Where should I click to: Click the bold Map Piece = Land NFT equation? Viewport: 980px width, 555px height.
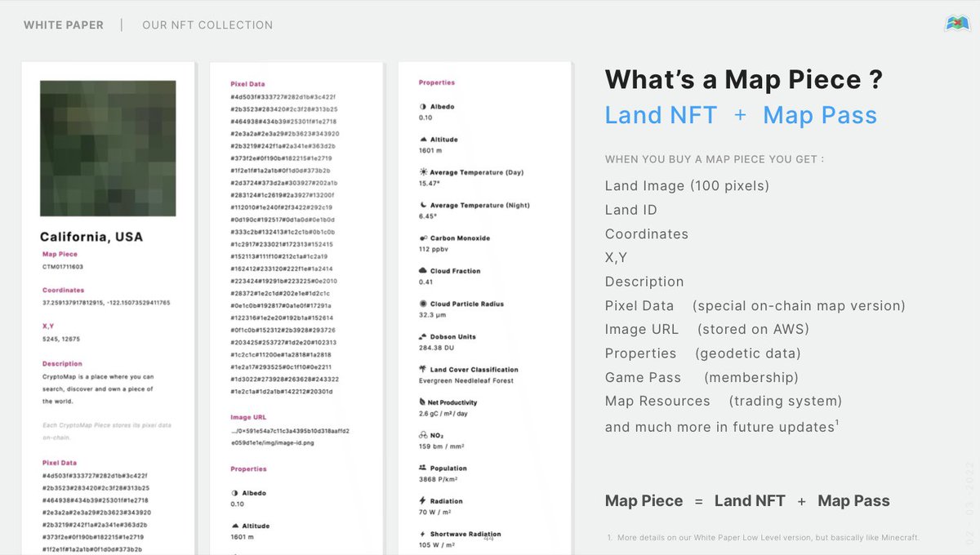pyautogui.click(x=747, y=501)
